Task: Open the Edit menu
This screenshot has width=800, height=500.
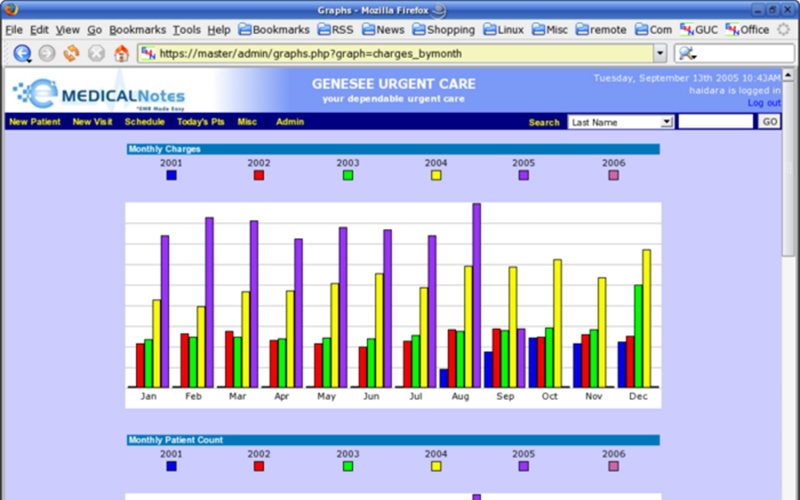Action: tap(39, 30)
